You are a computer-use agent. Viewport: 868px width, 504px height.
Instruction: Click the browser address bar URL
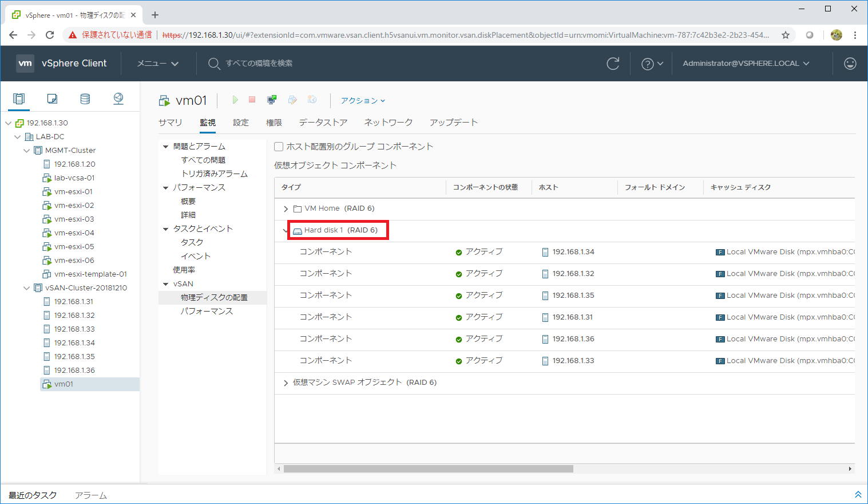pos(466,35)
